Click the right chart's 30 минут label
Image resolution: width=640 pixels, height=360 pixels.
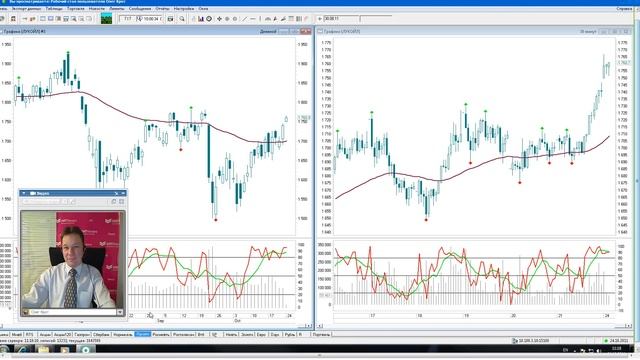coord(588,31)
